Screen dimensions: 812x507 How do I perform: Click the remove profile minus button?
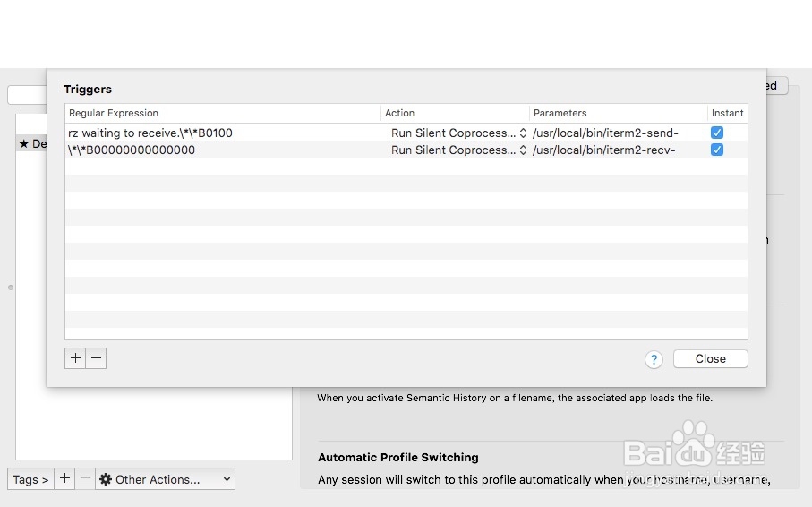click(85, 479)
